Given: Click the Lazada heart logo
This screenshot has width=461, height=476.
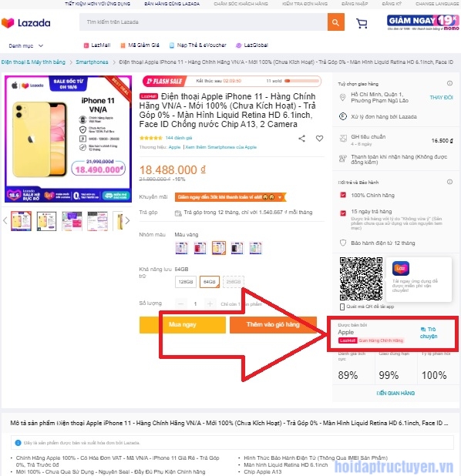Looking at the screenshot, I should coord(8,23).
